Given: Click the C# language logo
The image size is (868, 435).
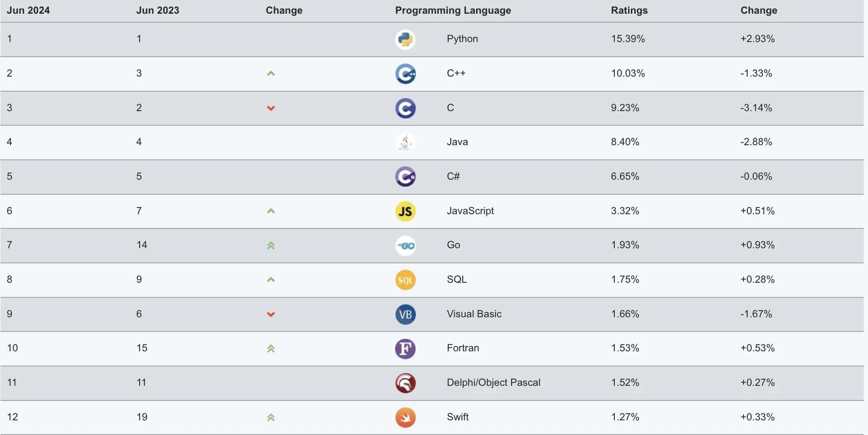Looking at the screenshot, I should point(405,177).
